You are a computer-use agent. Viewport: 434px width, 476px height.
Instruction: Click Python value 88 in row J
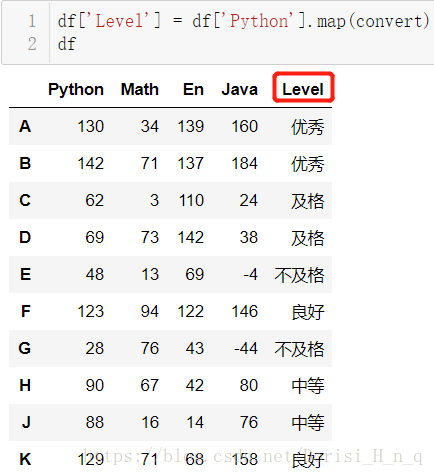pyautogui.click(x=95, y=422)
